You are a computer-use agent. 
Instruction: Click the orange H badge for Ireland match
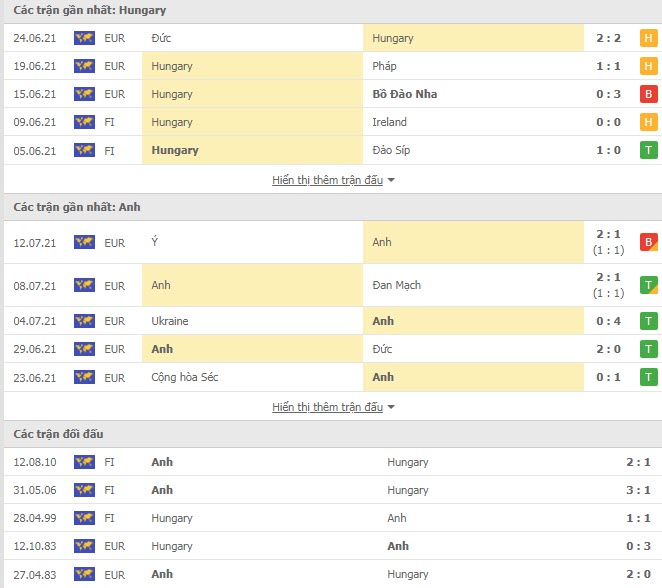click(x=648, y=122)
